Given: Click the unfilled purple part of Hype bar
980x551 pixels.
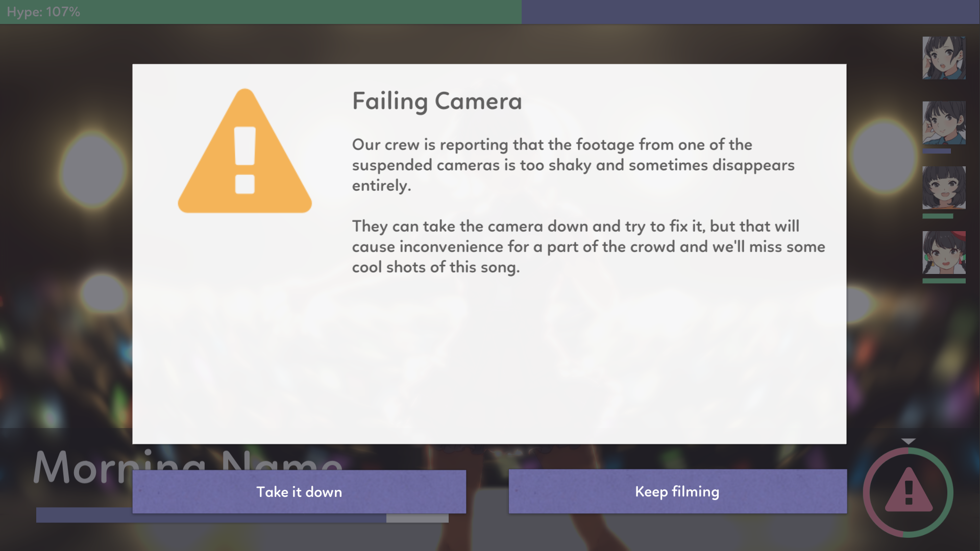Looking at the screenshot, I should pyautogui.click(x=750, y=12).
